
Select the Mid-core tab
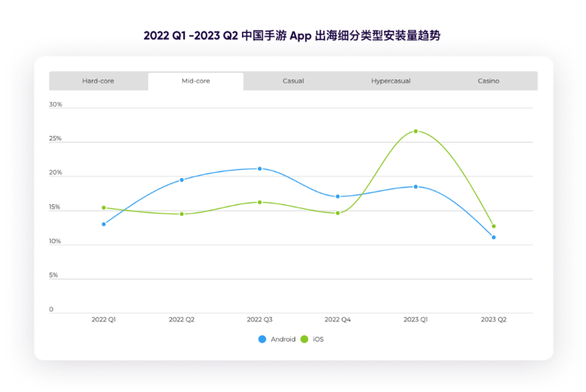[195, 81]
